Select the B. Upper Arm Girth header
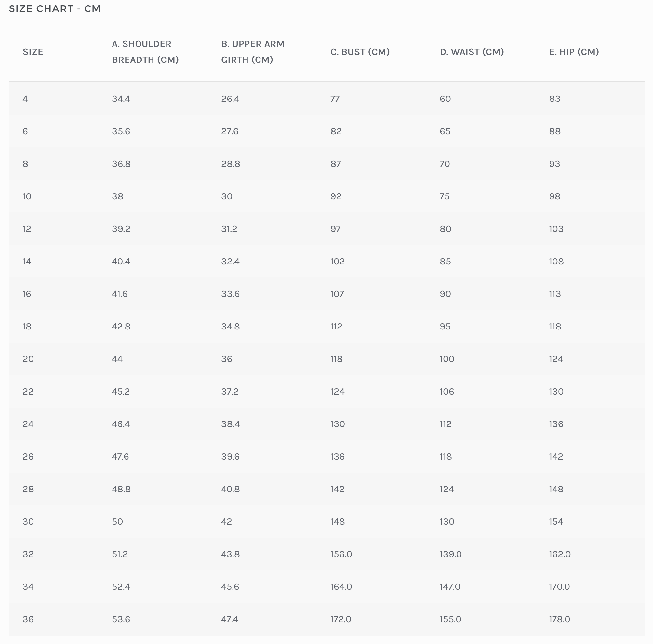653x644 pixels. [253, 52]
